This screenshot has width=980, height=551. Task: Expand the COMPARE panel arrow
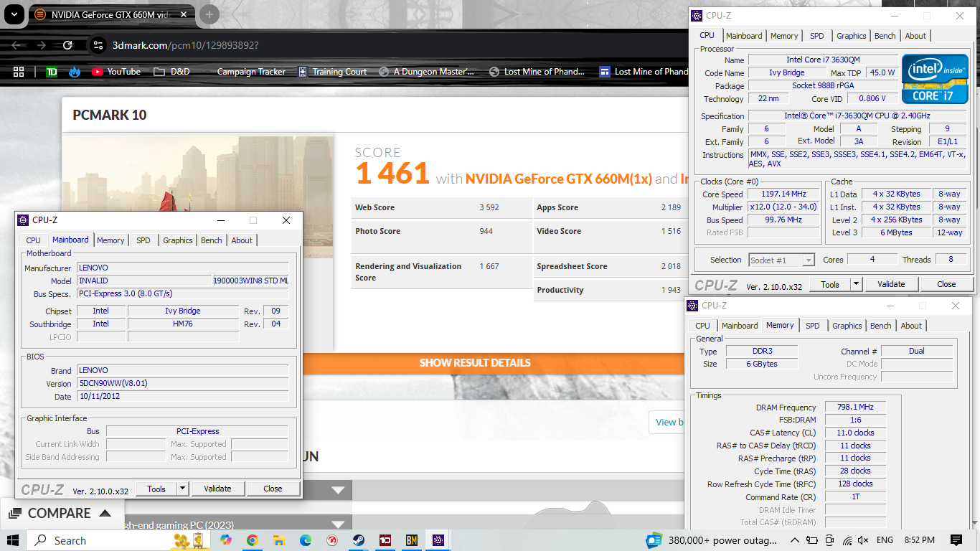105,513
